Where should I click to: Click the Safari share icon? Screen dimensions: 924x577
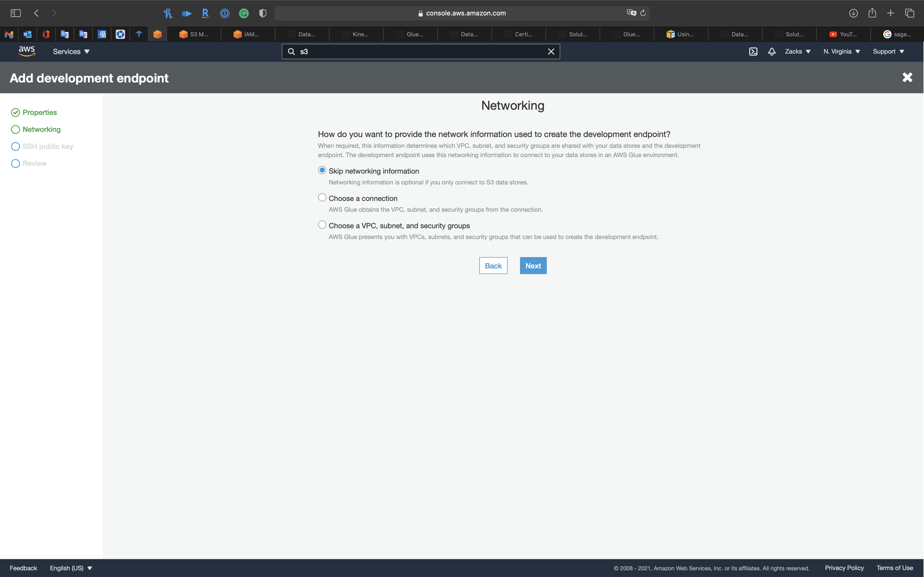pyautogui.click(x=872, y=13)
